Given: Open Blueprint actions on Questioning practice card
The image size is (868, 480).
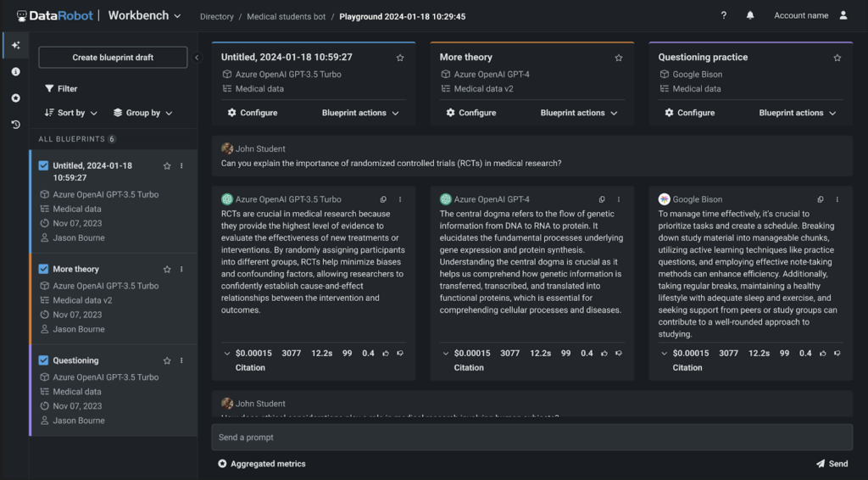Looking at the screenshot, I should point(798,113).
